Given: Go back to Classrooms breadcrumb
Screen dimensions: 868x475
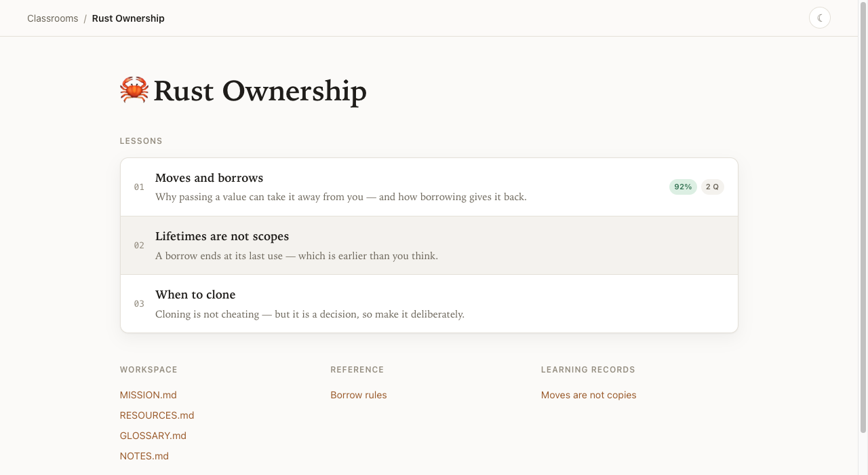Looking at the screenshot, I should click(x=52, y=18).
